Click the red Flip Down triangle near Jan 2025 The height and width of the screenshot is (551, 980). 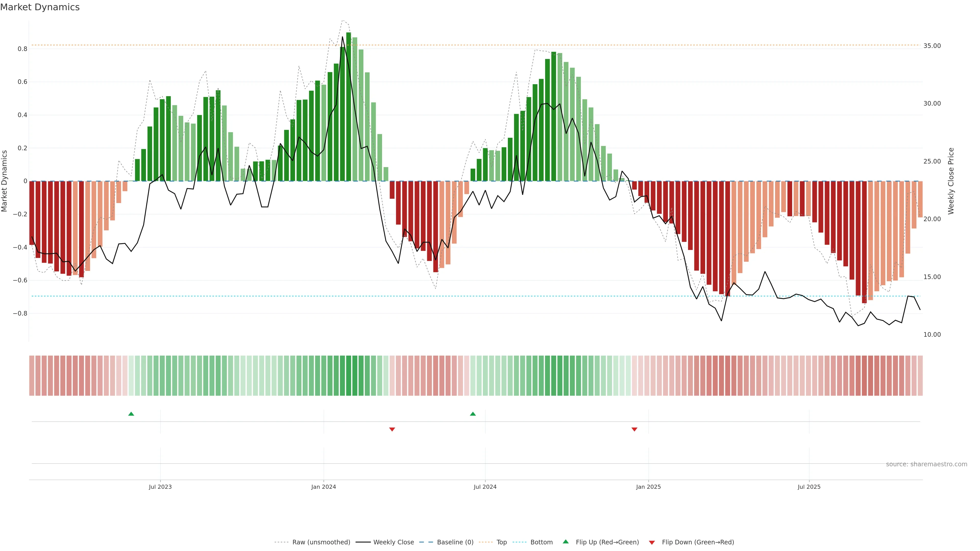(634, 429)
